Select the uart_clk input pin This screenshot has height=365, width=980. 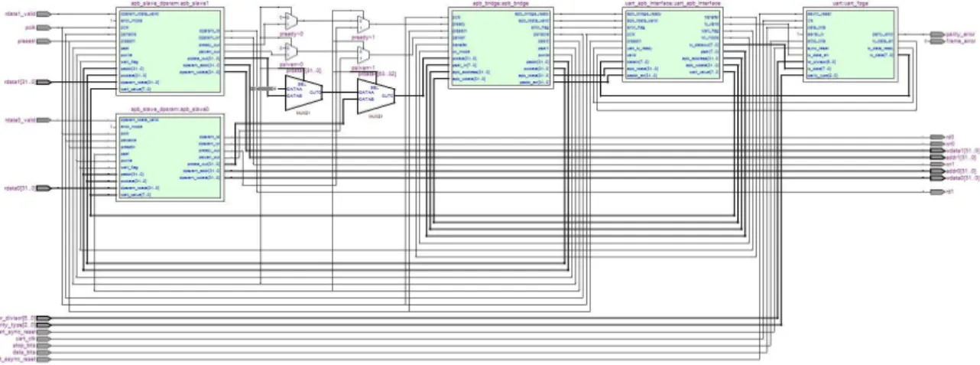44,338
